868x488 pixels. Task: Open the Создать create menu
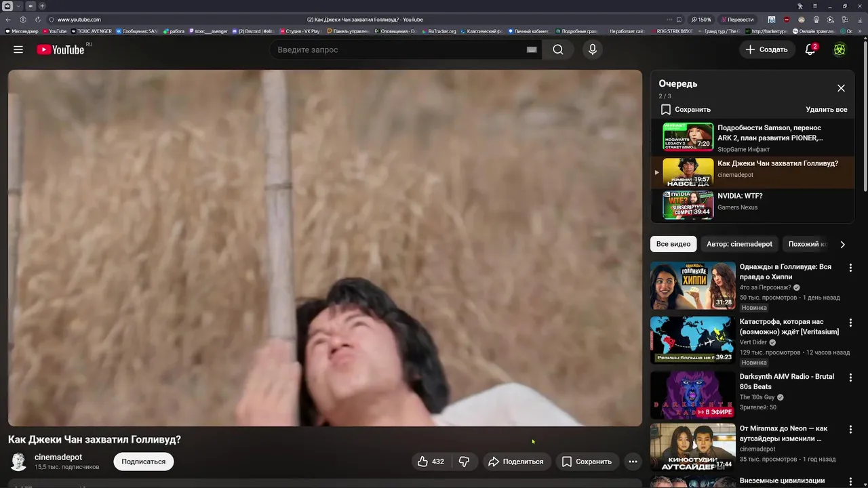point(766,49)
